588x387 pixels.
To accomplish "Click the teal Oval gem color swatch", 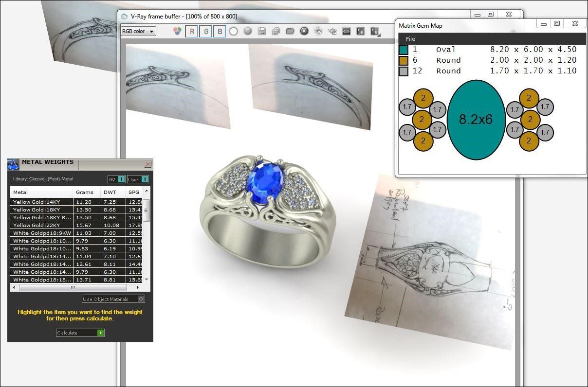I will (x=404, y=50).
